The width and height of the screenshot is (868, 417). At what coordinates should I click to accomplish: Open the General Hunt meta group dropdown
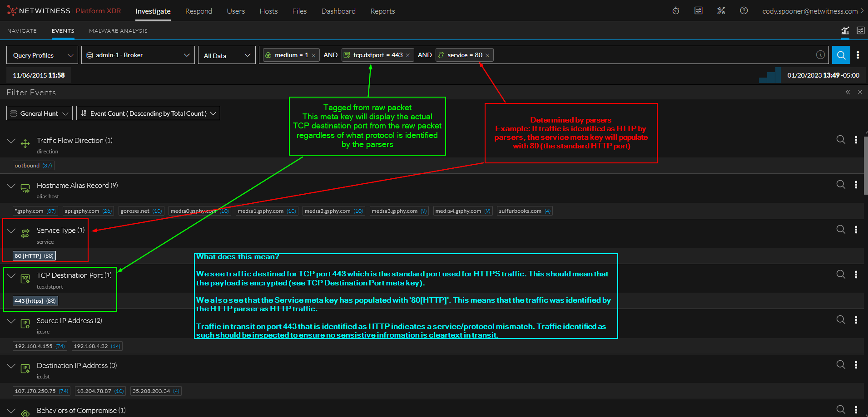[40, 113]
